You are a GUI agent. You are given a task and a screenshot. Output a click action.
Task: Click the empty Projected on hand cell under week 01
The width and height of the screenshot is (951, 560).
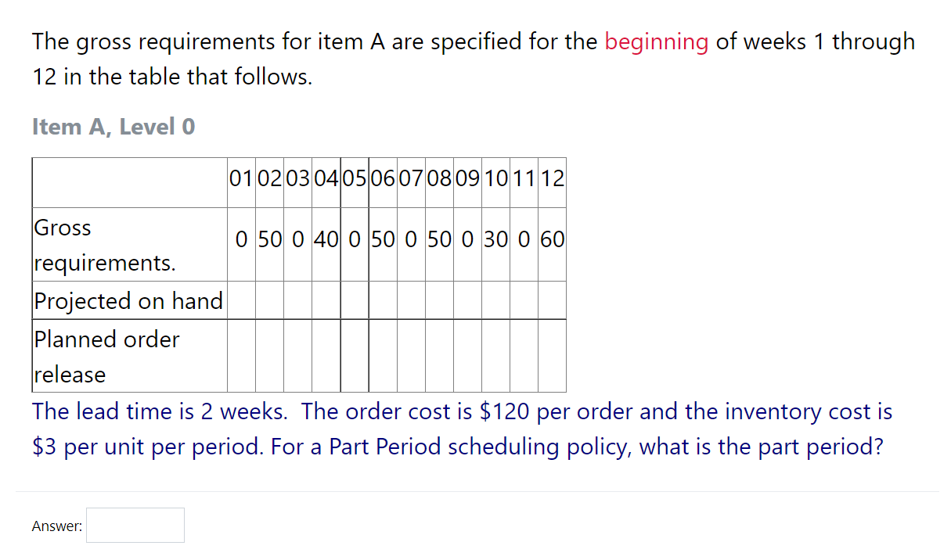tap(240, 300)
